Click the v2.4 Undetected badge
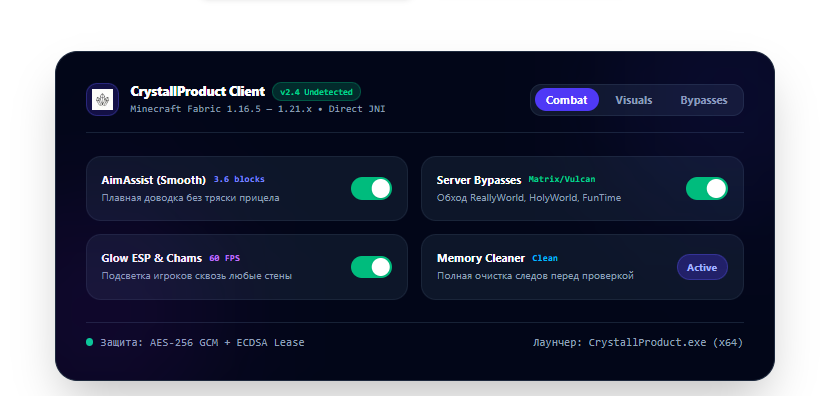The width and height of the screenshot is (838, 396). (316, 92)
